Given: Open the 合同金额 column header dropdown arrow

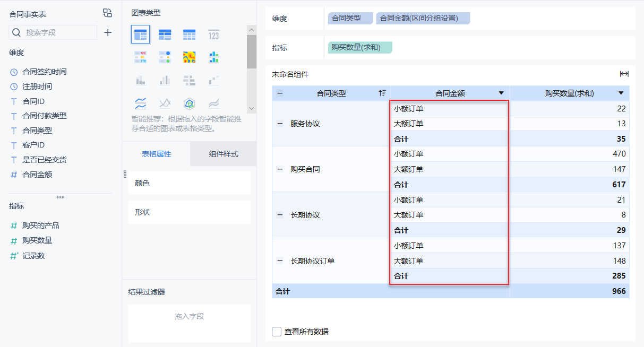Looking at the screenshot, I should tap(501, 93).
